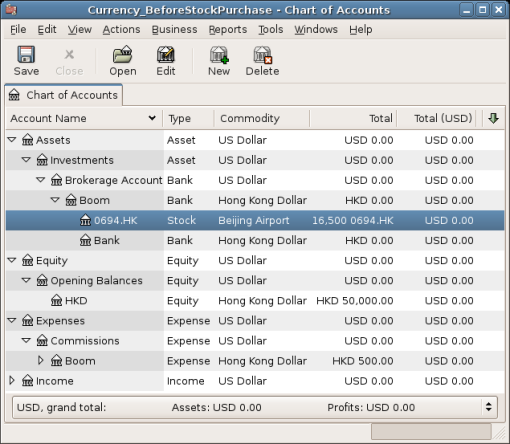Collapse the Assets account tree
Screen dimensions: 510x444
tap(12, 140)
